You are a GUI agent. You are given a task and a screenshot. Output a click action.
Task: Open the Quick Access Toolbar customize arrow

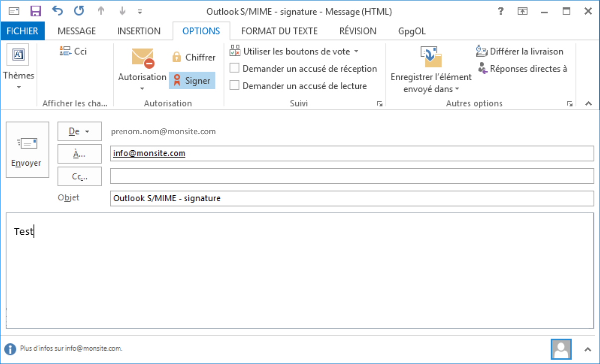click(140, 11)
